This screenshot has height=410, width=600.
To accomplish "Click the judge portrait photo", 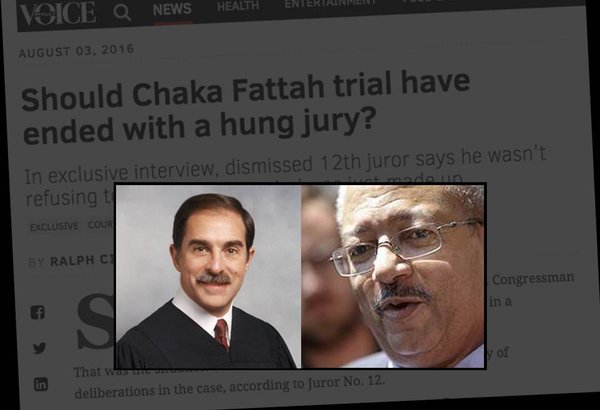I will (x=208, y=276).
